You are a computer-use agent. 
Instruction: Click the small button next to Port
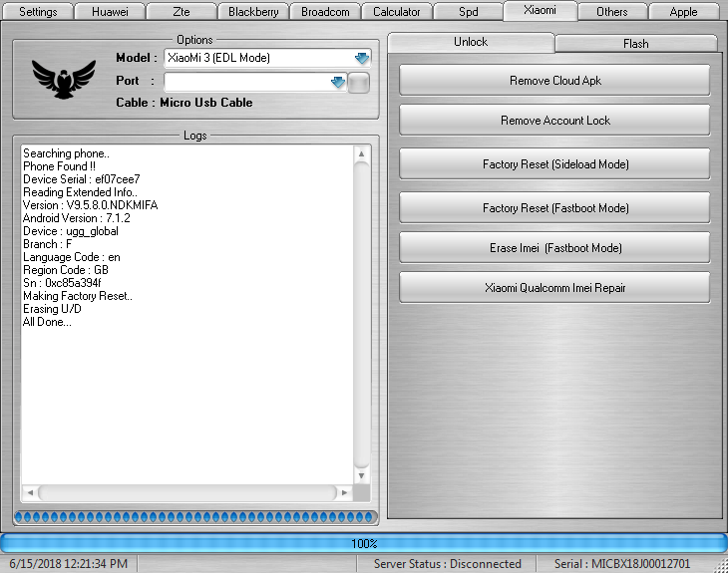tap(358, 83)
